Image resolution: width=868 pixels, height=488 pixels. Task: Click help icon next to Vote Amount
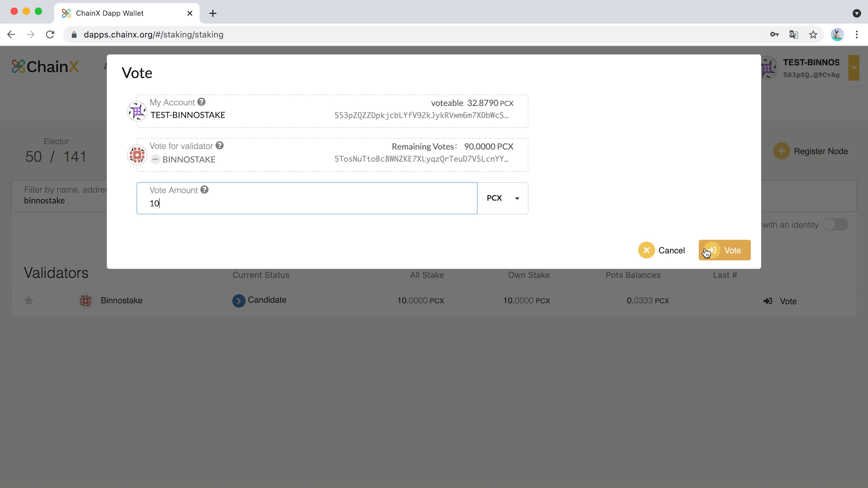click(x=204, y=190)
